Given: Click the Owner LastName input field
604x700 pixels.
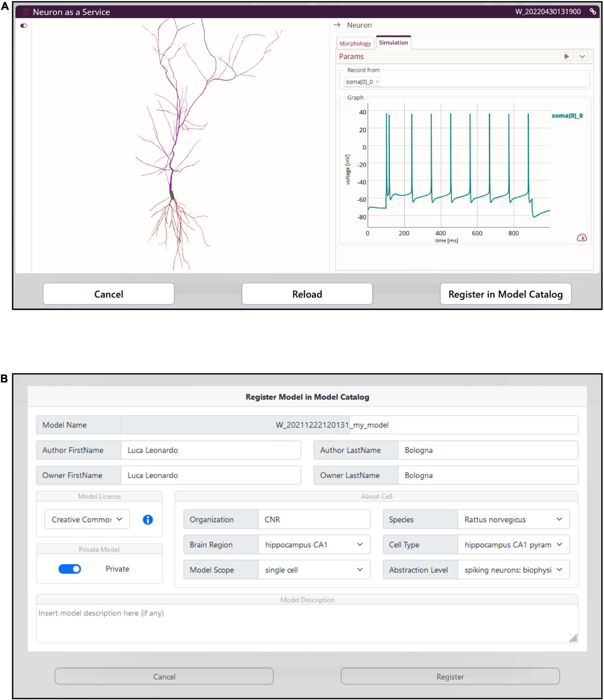Looking at the screenshot, I should pyautogui.click(x=488, y=475).
